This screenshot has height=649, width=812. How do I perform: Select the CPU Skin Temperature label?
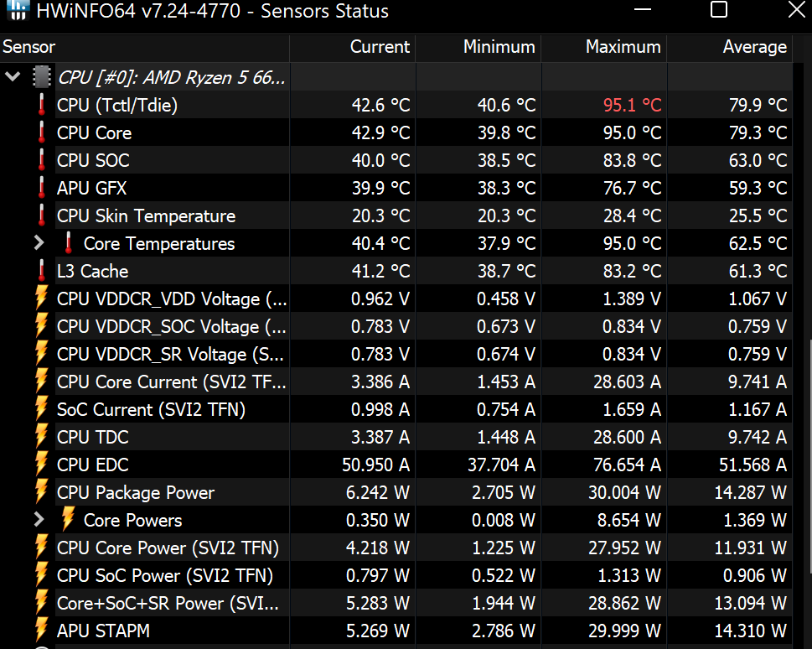pos(146,215)
